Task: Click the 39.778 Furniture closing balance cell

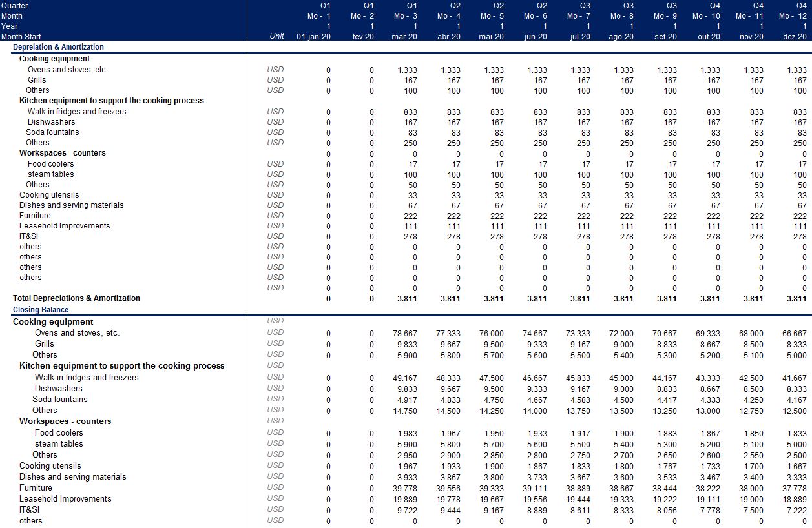Action: [x=405, y=489]
